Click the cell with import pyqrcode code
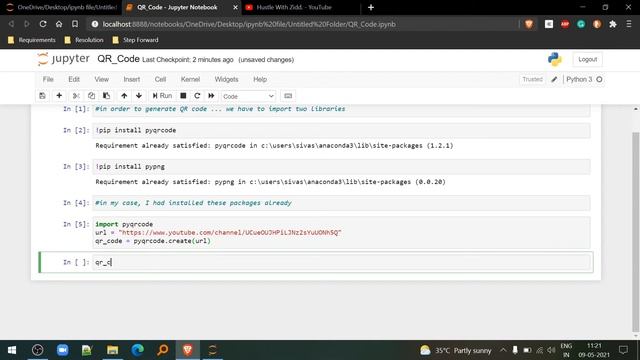The image size is (640, 360). (341, 232)
